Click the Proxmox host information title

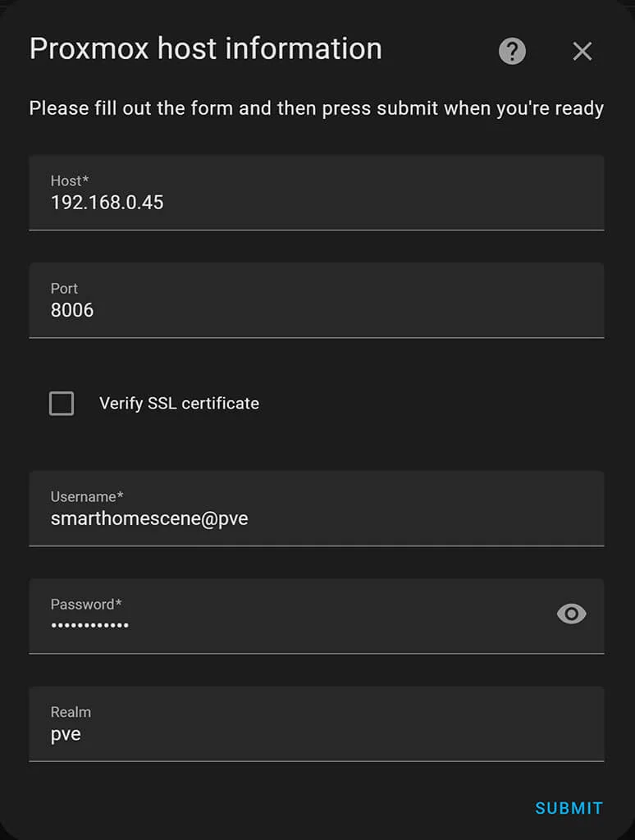[x=205, y=48]
